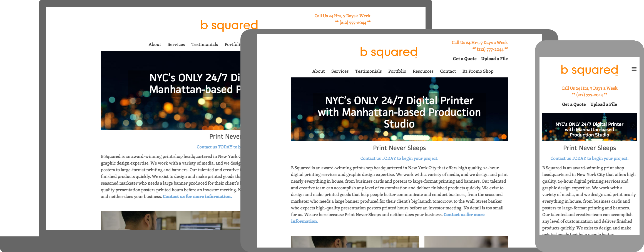
Task: Click the previous slide arrow on phone banner
Action: point(546,126)
